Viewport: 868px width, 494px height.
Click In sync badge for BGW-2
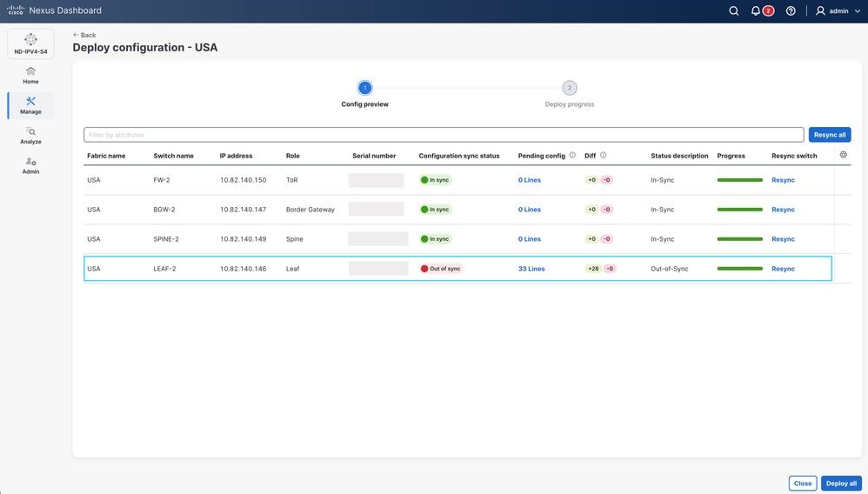pyautogui.click(x=435, y=210)
